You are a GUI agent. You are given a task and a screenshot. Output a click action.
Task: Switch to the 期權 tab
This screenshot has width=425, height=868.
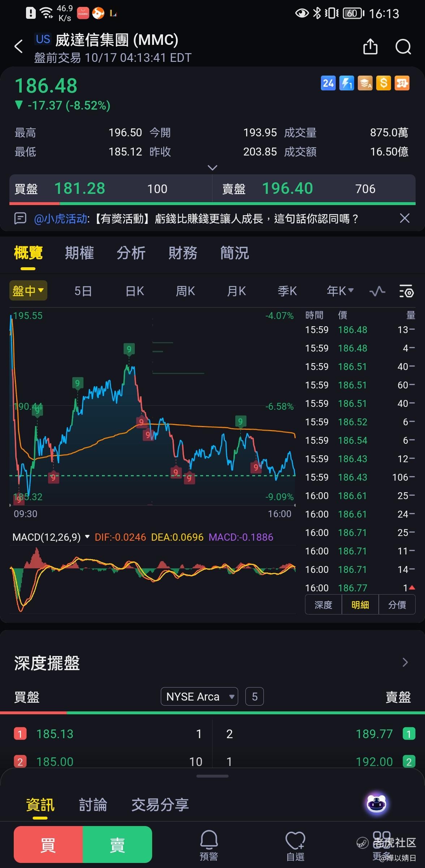pyautogui.click(x=80, y=253)
